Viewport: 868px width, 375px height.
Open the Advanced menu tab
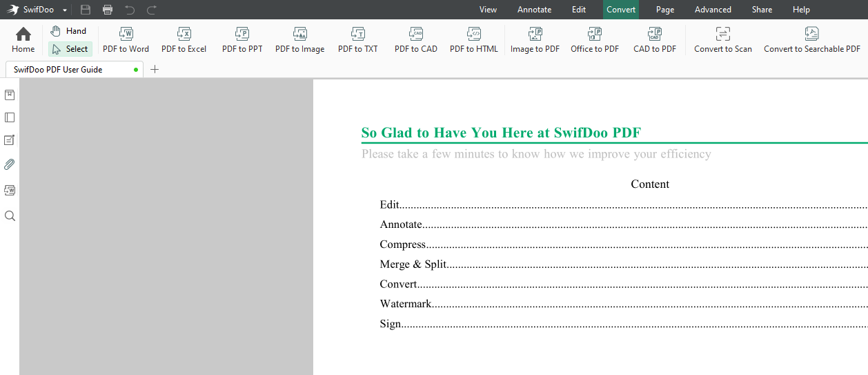point(713,10)
